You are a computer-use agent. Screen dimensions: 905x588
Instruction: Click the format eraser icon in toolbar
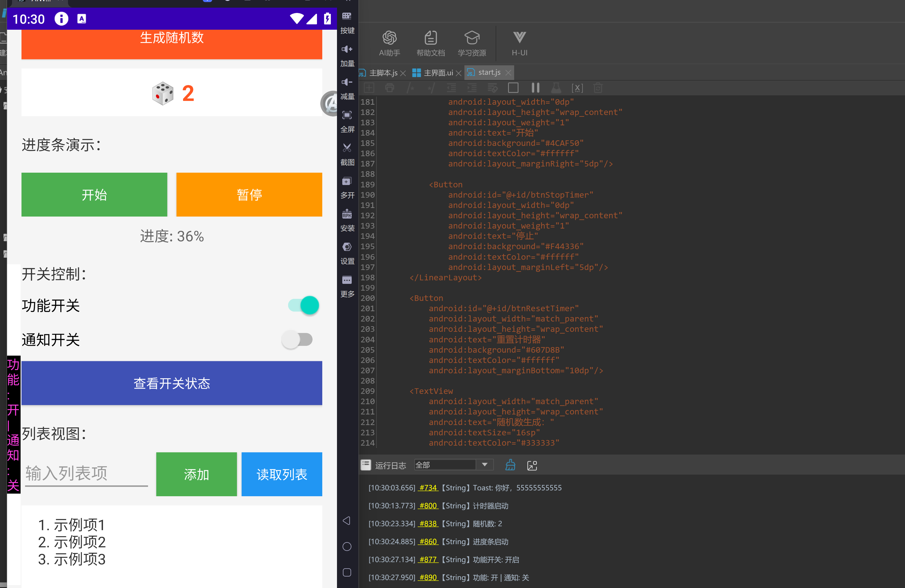(492, 88)
